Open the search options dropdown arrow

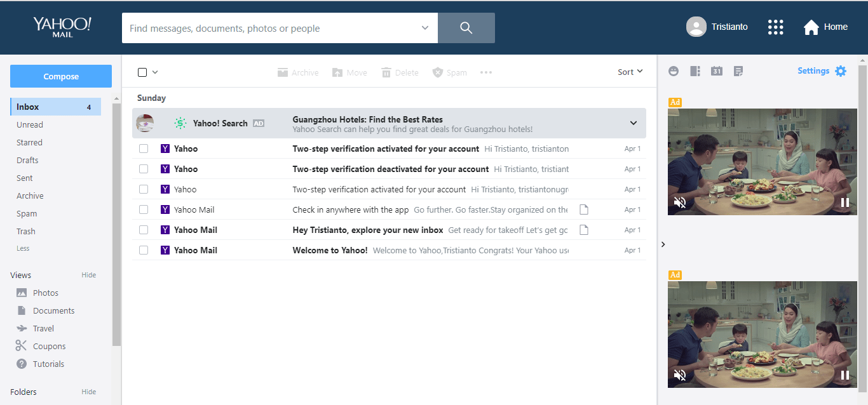tap(425, 28)
